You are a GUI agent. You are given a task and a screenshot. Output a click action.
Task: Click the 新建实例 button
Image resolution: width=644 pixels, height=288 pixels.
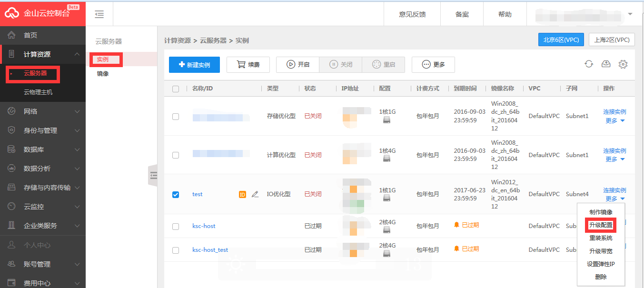point(194,65)
